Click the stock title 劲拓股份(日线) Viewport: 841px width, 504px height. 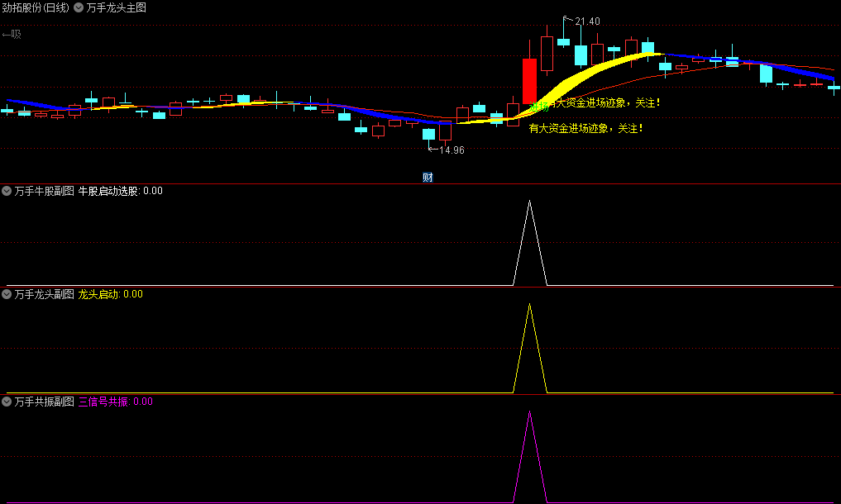36,7
